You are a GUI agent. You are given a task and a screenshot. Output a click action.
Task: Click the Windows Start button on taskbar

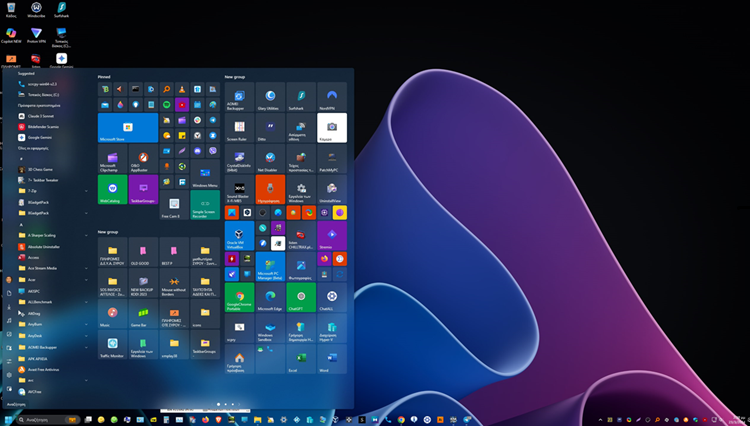click(x=8, y=420)
